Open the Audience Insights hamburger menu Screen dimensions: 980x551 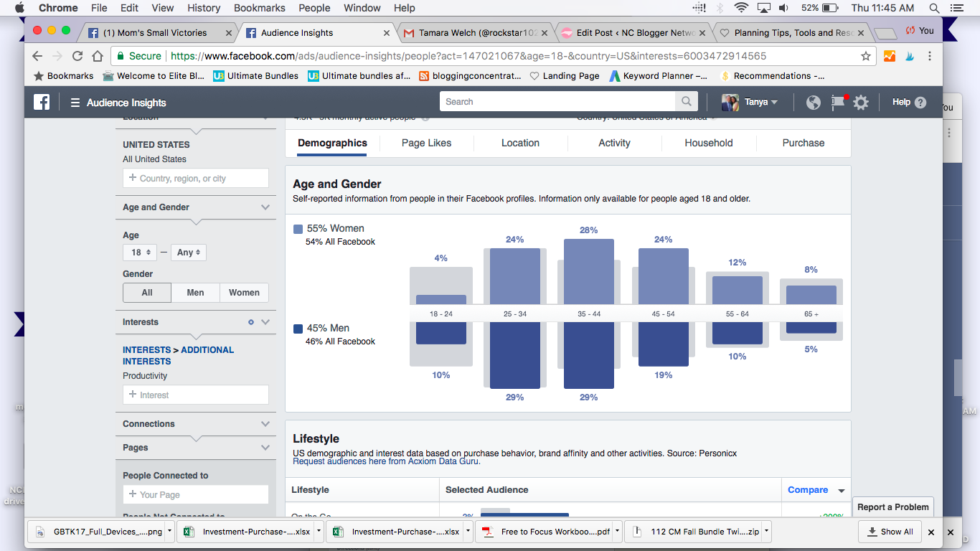point(75,103)
